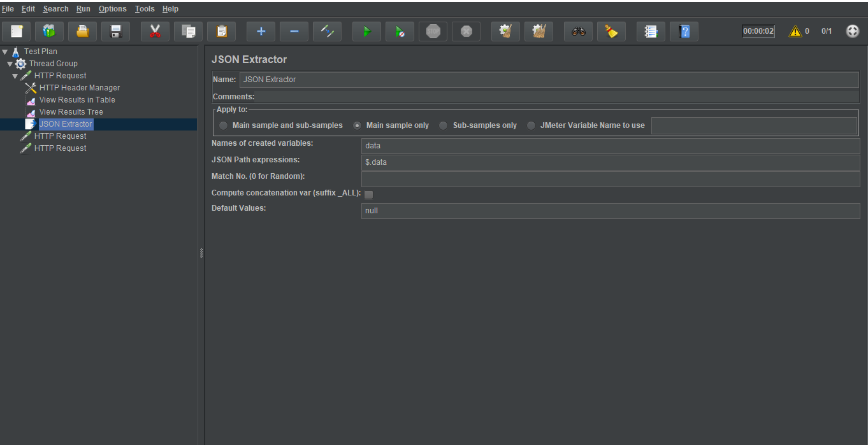This screenshot has height=445, width=868.
Task: Enable Compute concatenation var checkbox
Action: pos(368,194)
